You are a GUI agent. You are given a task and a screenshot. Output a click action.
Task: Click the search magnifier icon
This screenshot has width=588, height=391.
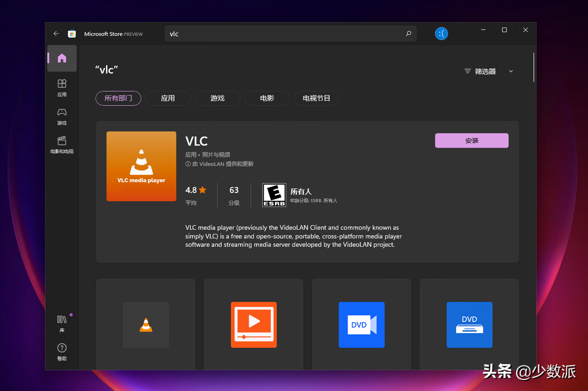[408, 34]
